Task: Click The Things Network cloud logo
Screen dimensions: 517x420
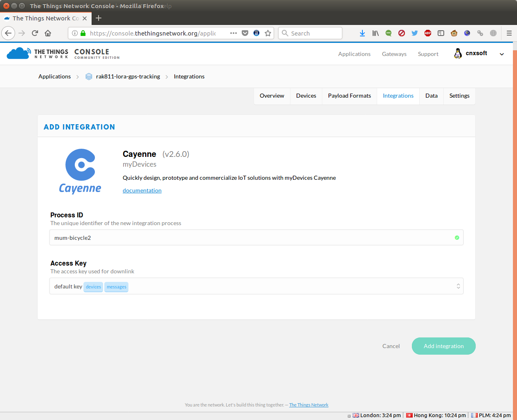Action: pos(19,53)
